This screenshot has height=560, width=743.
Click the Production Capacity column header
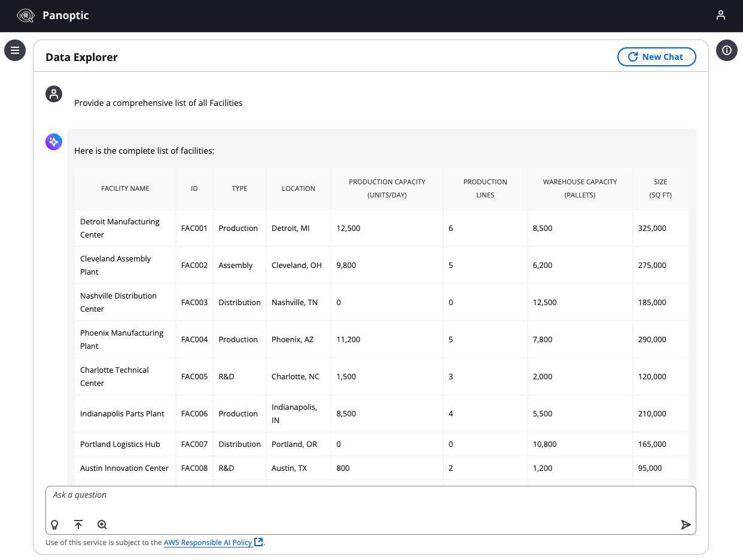(x=386, y=188)
